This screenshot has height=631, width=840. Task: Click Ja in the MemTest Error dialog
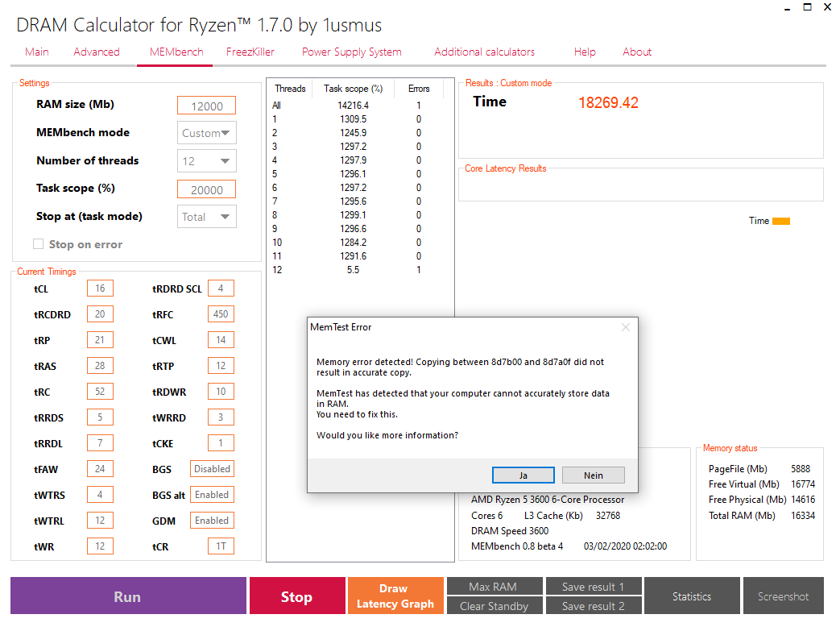523,475
